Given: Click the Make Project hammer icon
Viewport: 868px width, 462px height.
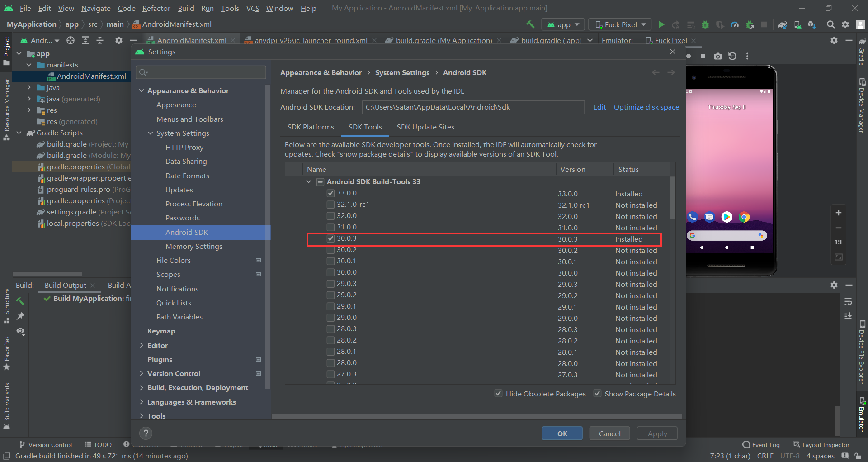Looking at the screenshot, I should [530, 24].
